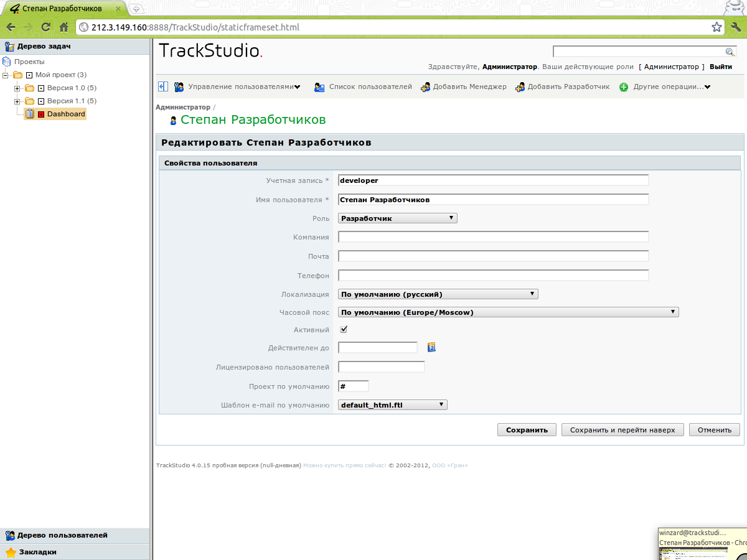Click the Почта input field
This screenshot has width=747, height=560.
click(494, 256)
